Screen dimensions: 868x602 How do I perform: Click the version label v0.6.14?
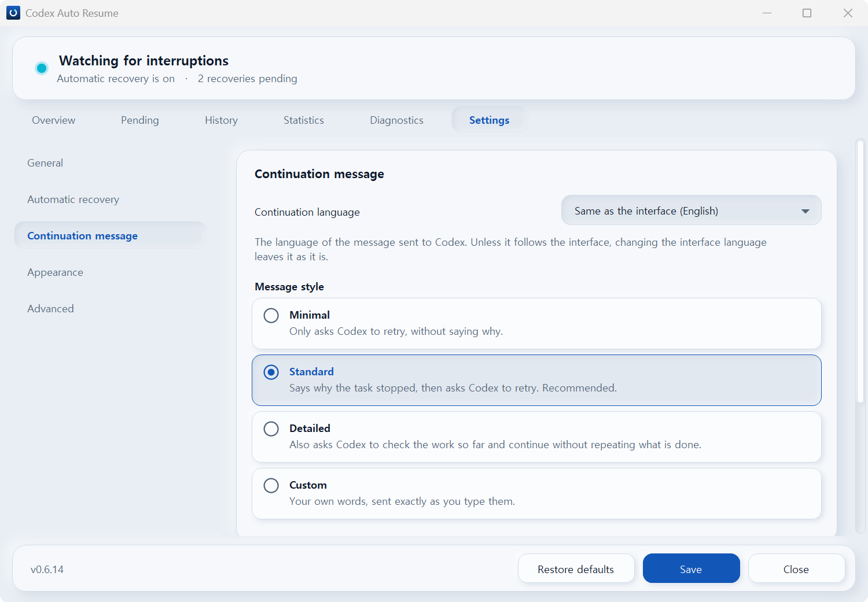(x=47, y=570)
